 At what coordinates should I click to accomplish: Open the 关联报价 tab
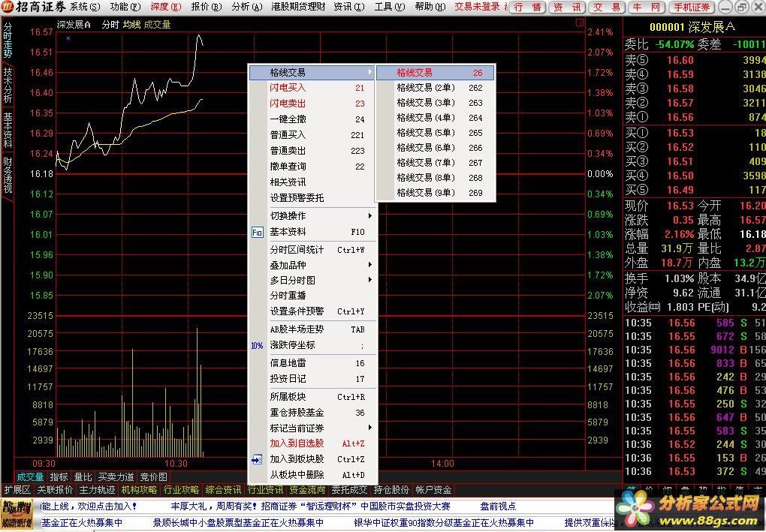56,489
